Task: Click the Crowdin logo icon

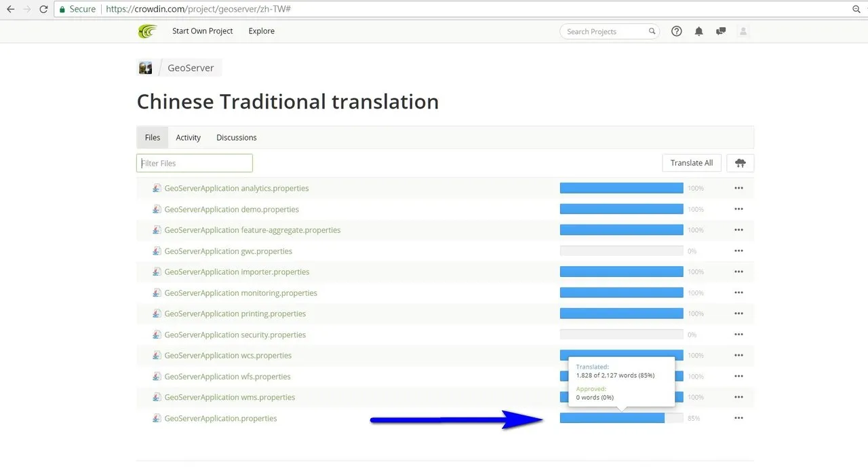Action: (x=147, y=31)
